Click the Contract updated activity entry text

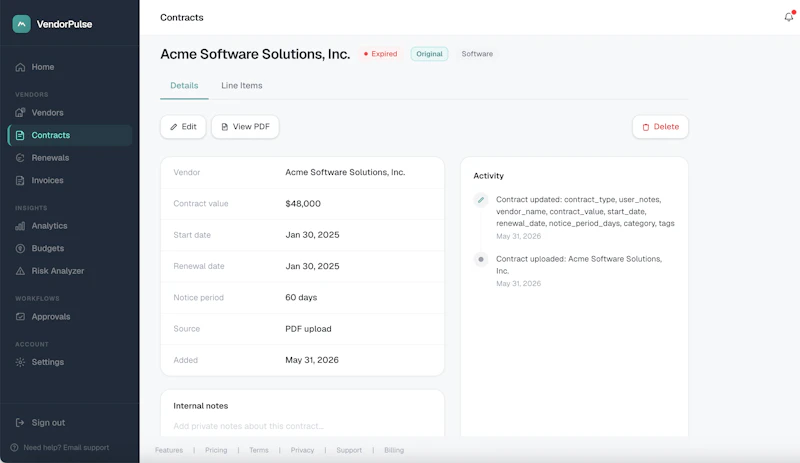pos(585,211)
